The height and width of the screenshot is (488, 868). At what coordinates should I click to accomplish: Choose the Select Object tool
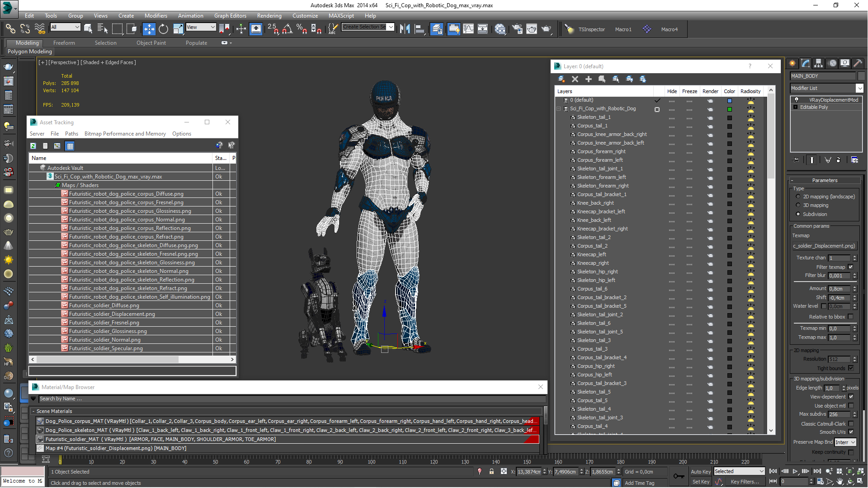coord(88,29)
